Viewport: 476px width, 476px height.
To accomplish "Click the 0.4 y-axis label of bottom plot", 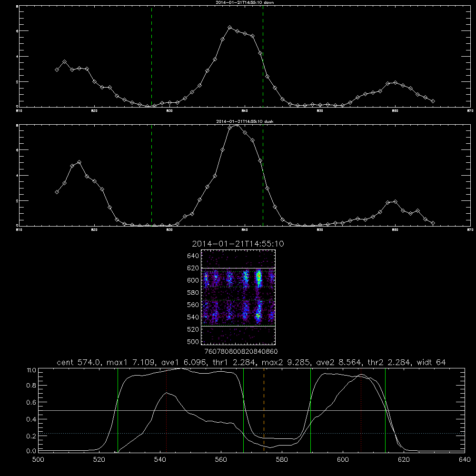I will [31, 419].
